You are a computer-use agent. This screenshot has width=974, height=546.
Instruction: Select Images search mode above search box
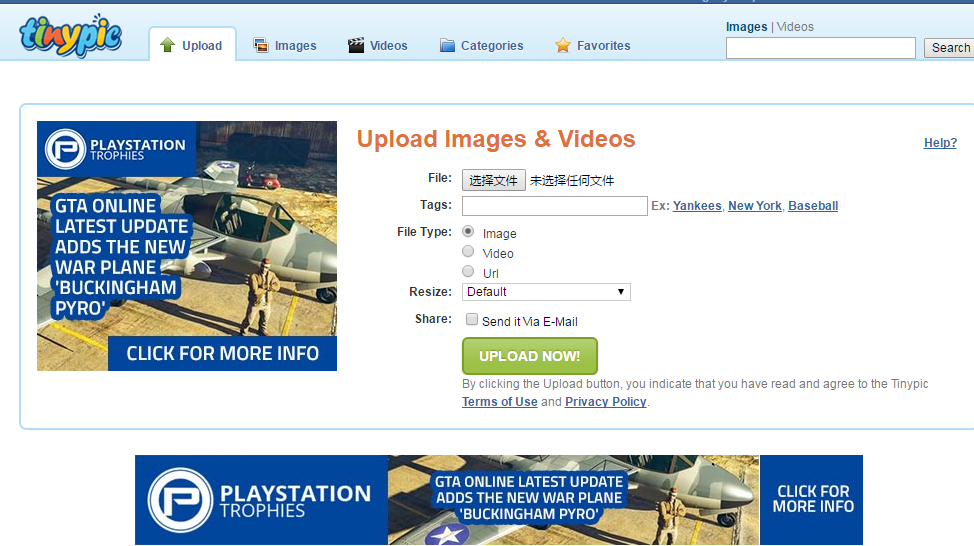[747, 27]
